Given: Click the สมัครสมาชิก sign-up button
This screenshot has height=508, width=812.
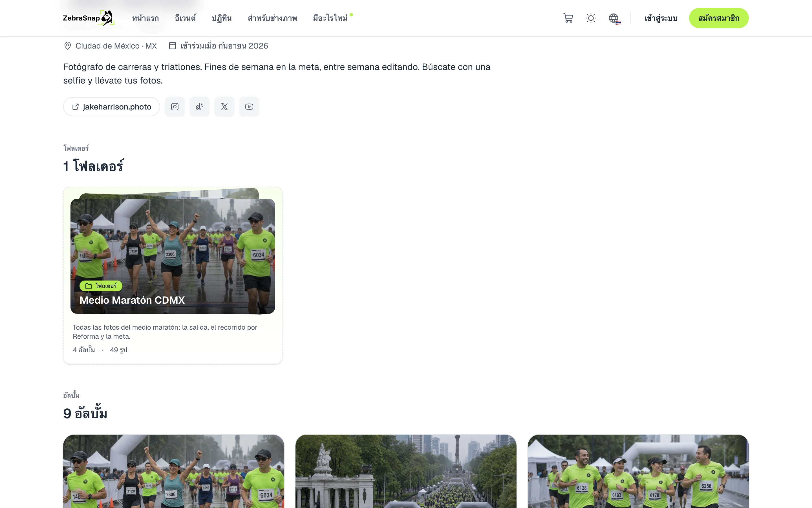Looking at the screenshot, I should pyautogui.click(x=719, y=18).
